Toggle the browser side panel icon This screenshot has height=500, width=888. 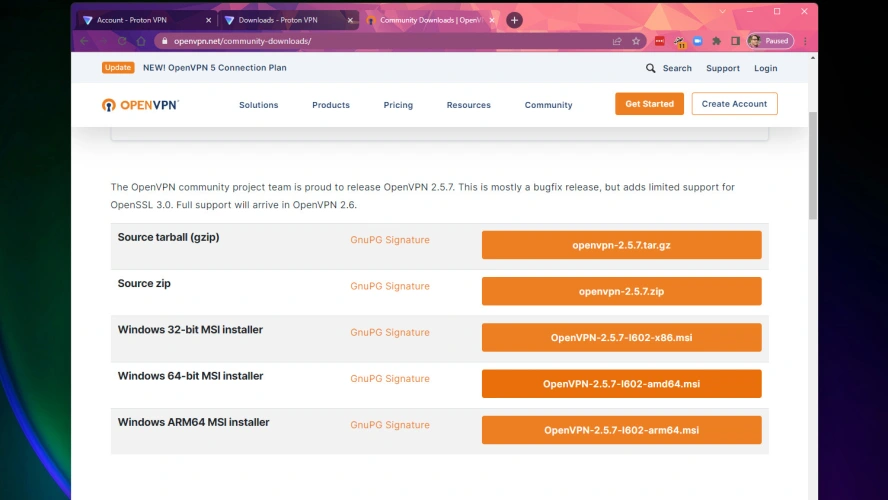(x=735, y=41)
